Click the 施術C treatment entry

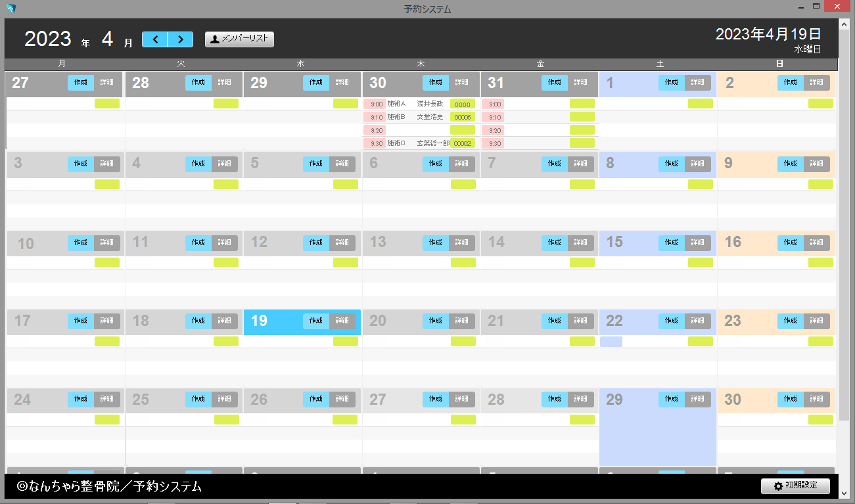click(397, 143)
